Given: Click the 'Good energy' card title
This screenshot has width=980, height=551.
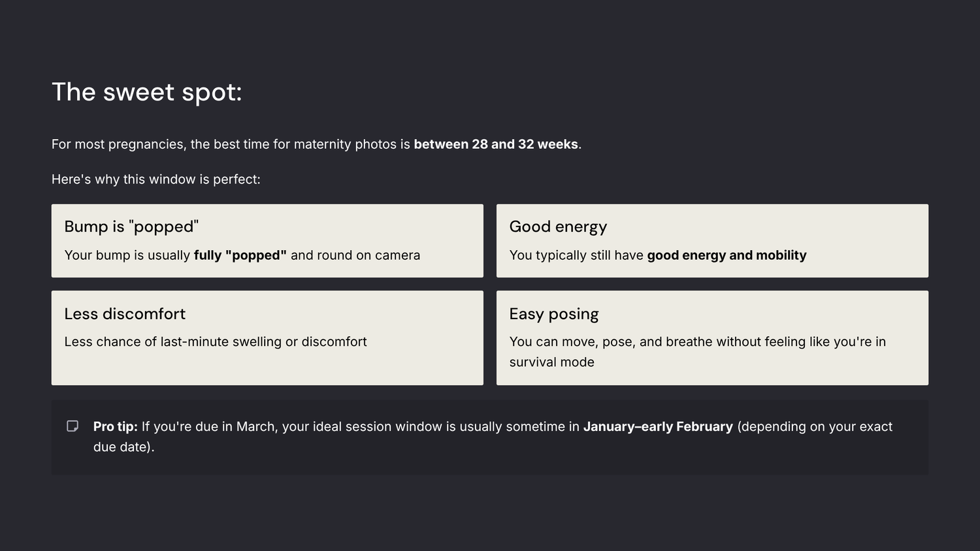Looking at the screenshot, I should [x=558, y=227].
